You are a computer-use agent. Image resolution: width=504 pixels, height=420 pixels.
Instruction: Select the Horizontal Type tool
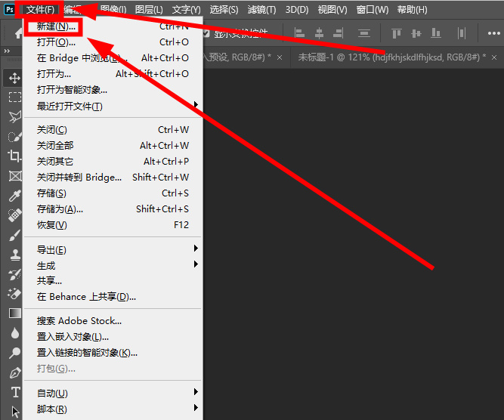(15, 392)
